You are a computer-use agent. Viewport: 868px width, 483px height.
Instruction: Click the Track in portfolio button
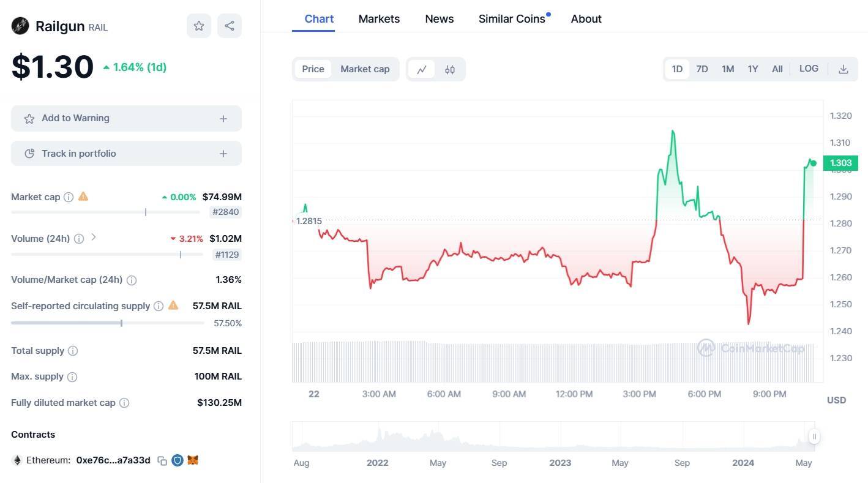126,154
